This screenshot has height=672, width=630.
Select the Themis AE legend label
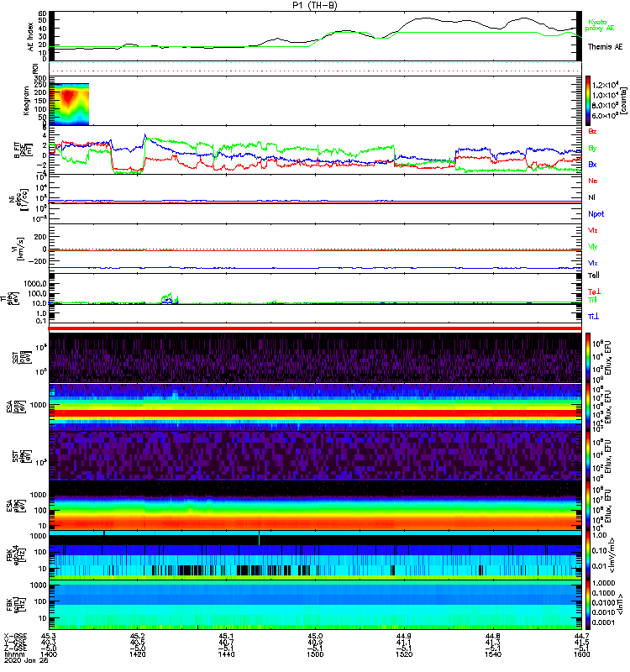point(605,47)
